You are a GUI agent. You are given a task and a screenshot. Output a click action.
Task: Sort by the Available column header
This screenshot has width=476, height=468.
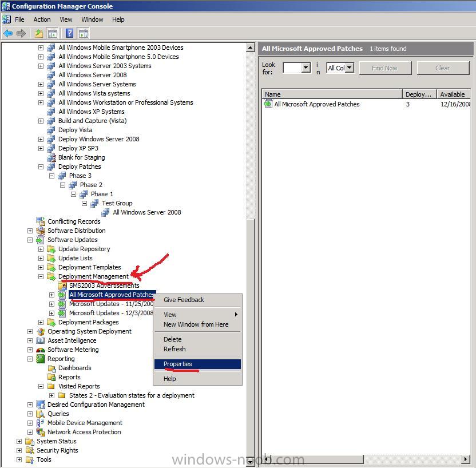click(454, 94)
